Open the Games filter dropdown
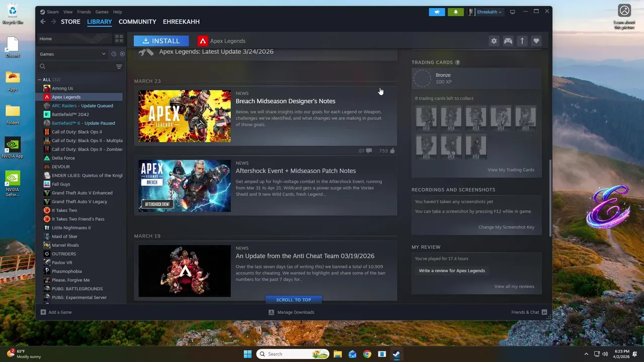Image resolution: width=644 pixels, height=362 pixels. 73,54
